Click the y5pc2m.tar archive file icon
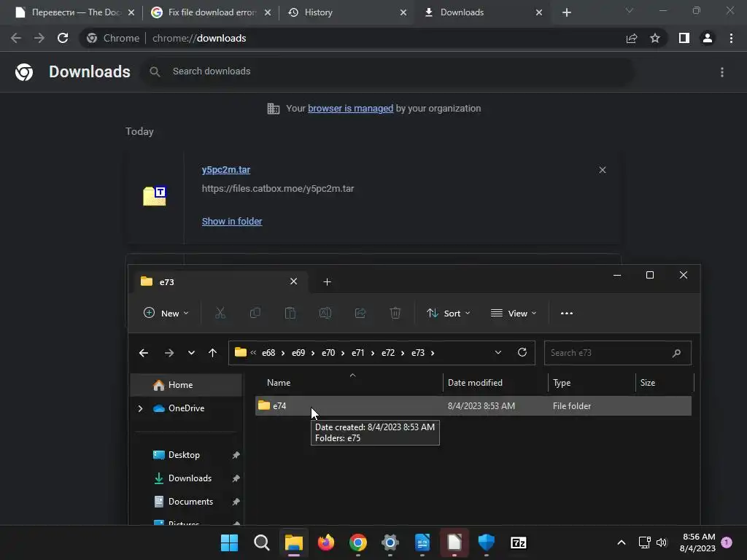 tap(155, 195)
